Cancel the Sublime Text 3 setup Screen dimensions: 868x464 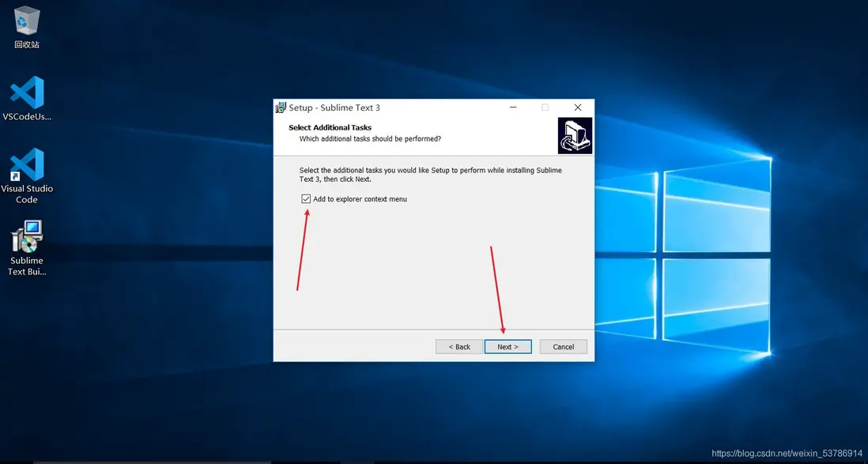pos(563,346)
